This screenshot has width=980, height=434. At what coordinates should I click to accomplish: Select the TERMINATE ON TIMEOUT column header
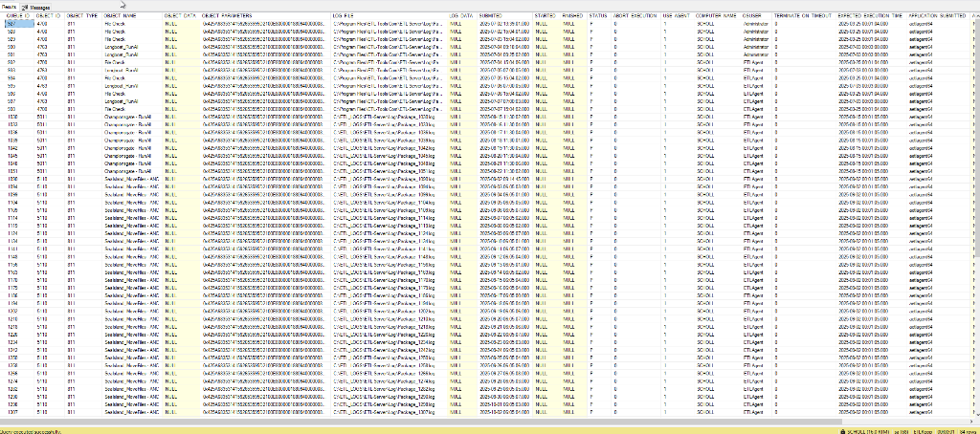click(804, 15)
